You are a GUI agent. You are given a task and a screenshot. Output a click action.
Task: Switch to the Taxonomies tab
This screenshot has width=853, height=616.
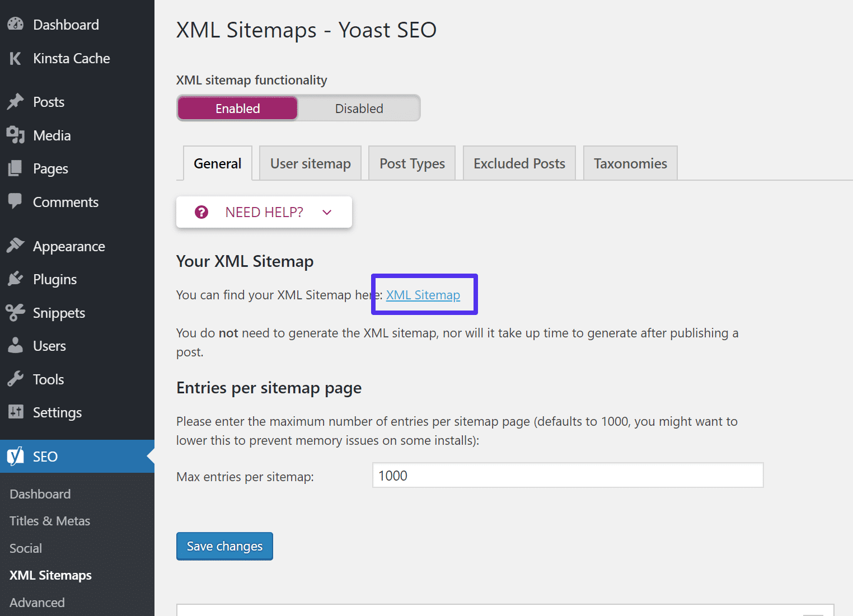tap(630, 163)
